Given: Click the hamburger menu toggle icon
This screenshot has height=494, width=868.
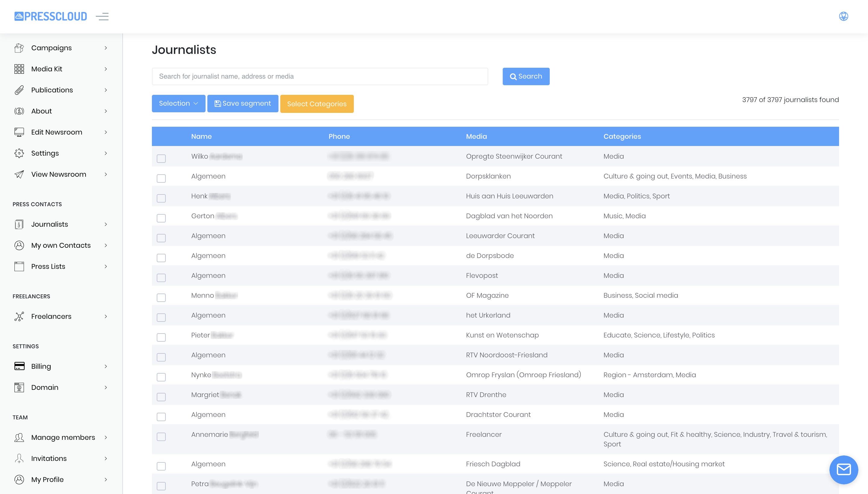Looking at the screenshot, I should [102, 16].
